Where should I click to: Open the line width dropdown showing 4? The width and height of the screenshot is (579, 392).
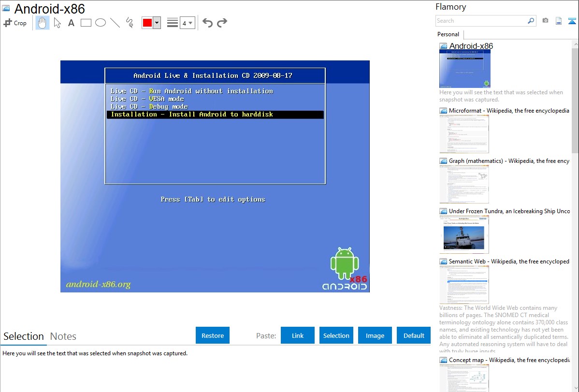(187, 23)
